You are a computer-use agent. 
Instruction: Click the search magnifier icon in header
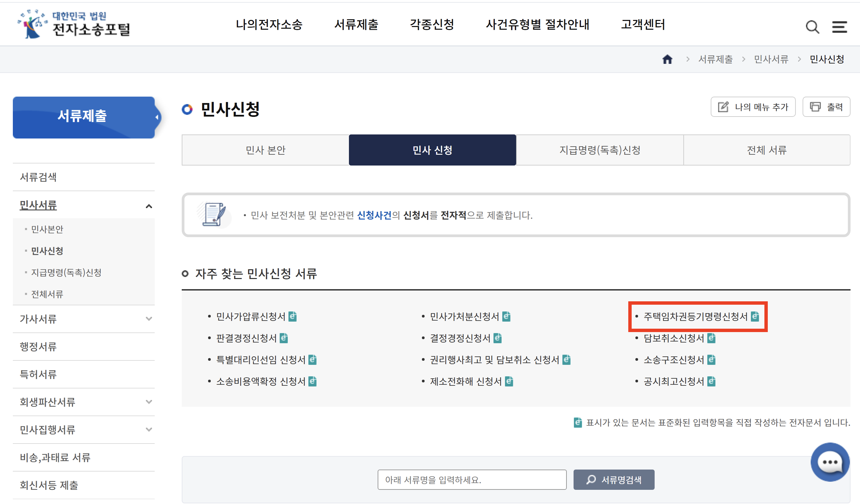click(x=812, y=27)
